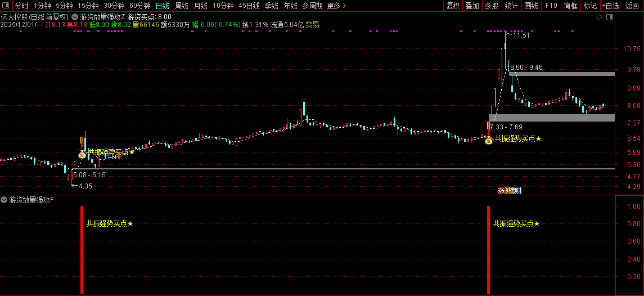Toggle 复权 price adjustment

point(453,6)
